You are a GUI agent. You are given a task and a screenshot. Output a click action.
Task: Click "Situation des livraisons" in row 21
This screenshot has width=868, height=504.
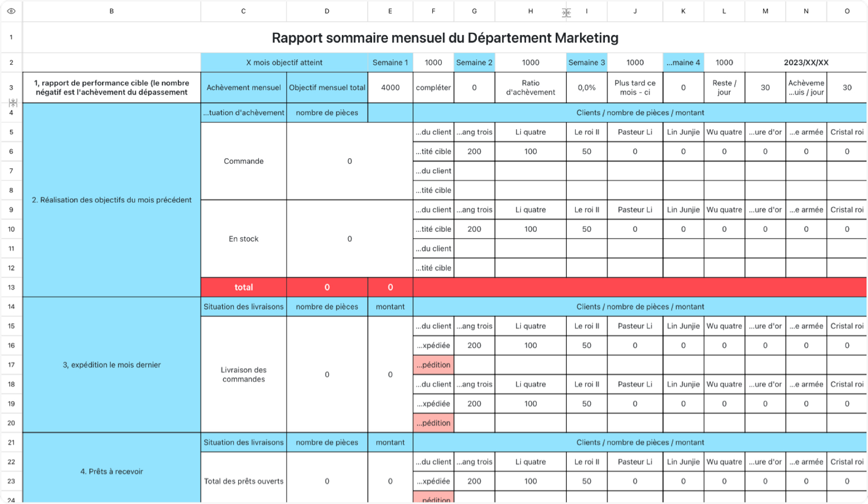243,442
